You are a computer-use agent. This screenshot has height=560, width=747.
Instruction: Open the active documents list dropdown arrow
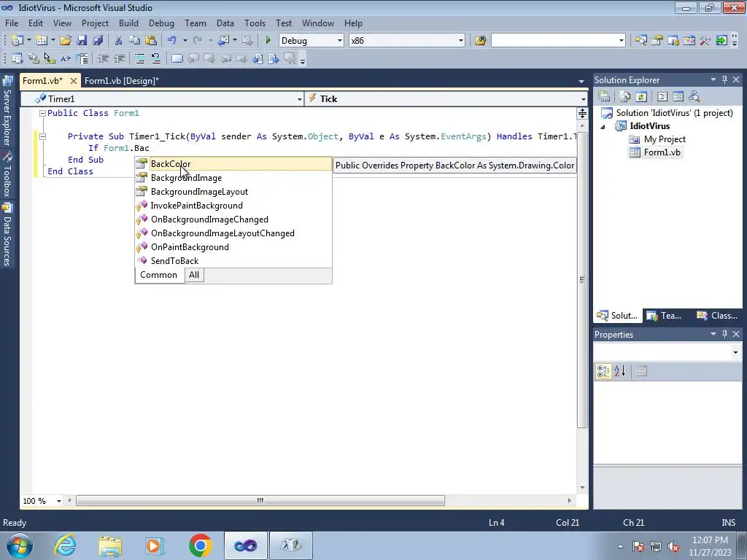[x=581, y=82]
